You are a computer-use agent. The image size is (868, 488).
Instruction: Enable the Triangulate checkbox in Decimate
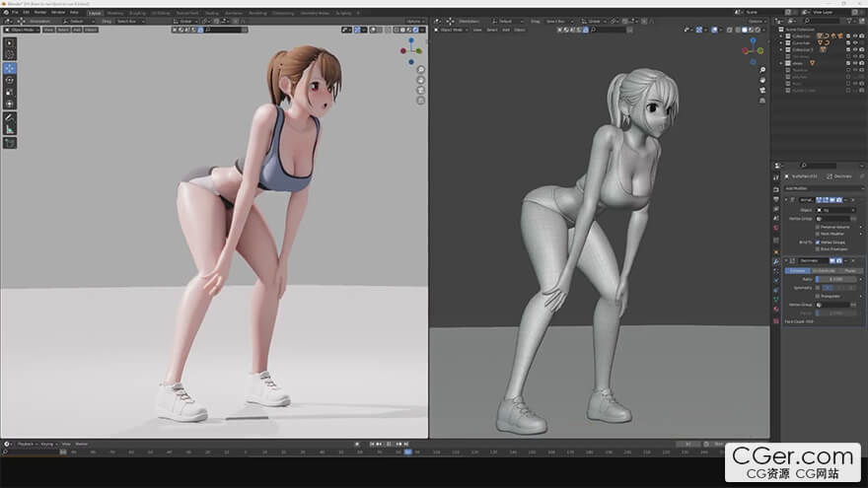point(819,294)
